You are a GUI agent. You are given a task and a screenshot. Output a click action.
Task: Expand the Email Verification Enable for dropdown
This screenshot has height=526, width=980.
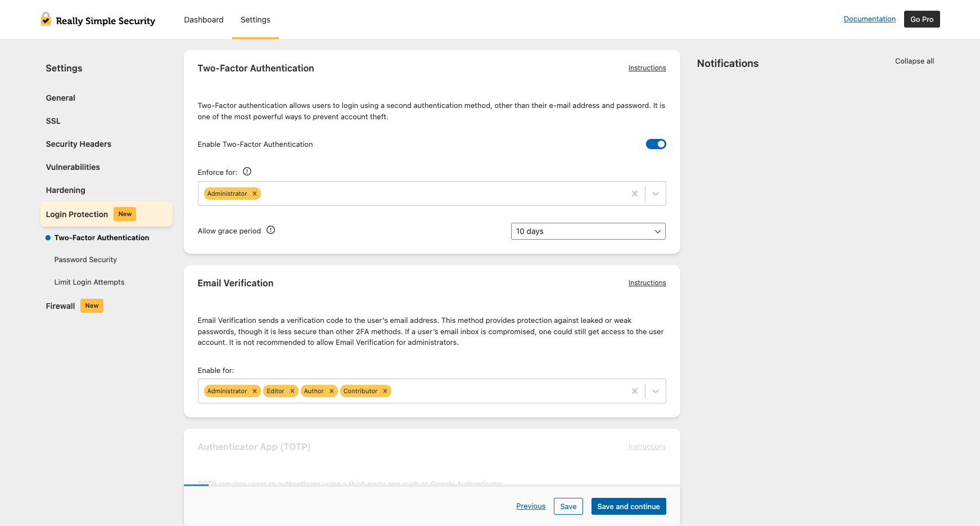(x=656, y=391)
